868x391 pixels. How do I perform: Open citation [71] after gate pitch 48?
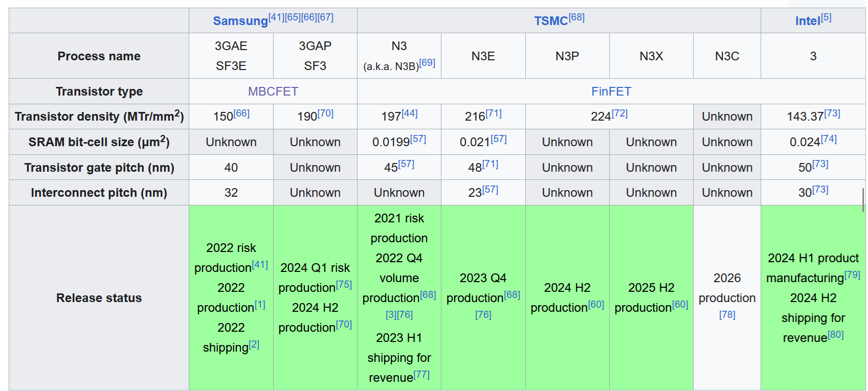click(490, 164)
